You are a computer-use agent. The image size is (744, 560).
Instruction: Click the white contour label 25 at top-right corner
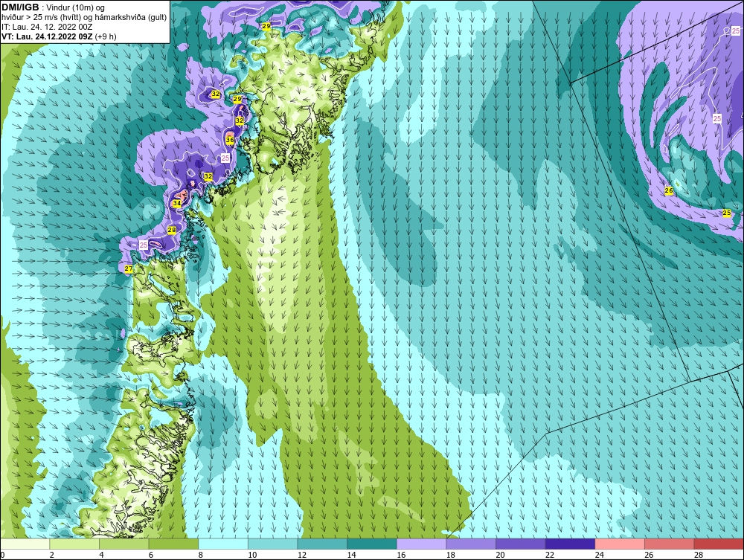point(736,30)
